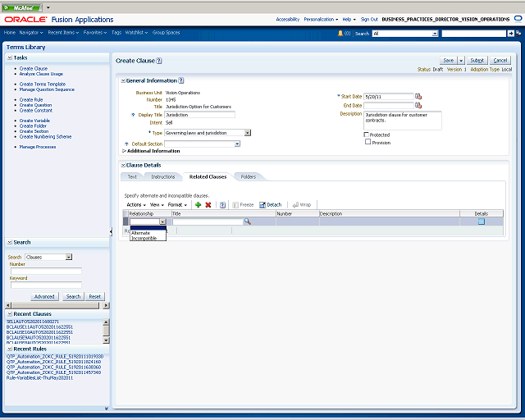Open the Personalization menu
The height and width of the screenshot is (420, 525).
pos(321,20)
